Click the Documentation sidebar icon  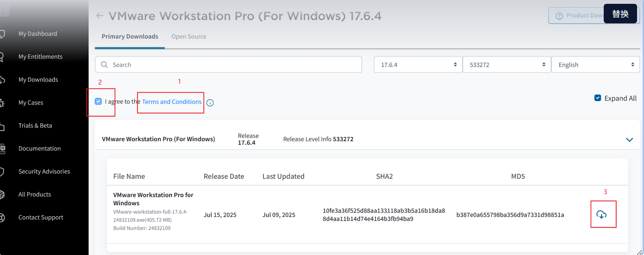click(2, 148)
